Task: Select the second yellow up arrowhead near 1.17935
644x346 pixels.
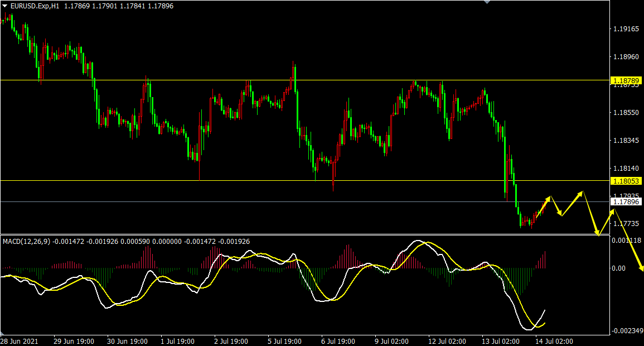Action: [580, 193]
